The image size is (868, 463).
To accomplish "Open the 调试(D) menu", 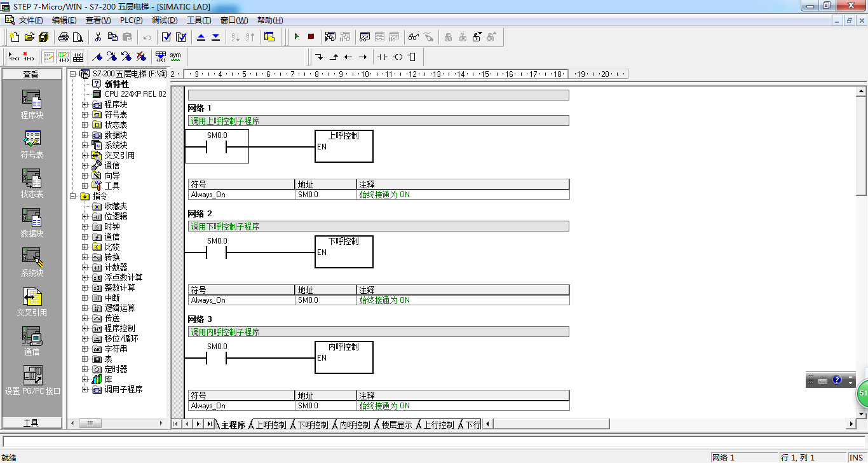I will (x=165, y=20).
